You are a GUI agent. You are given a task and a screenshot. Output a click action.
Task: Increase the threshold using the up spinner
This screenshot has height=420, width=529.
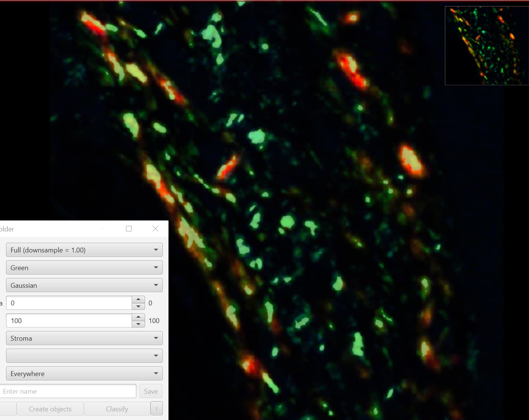pyautogui.click(x=138, y=317)
